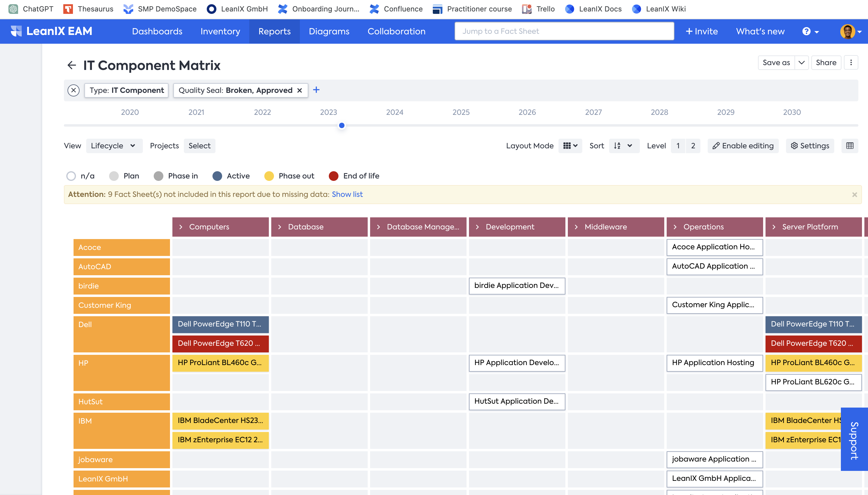This screenshot has width=868, height=495.
Task: Open the three-dot more options menu
Action: pos(851,63)
